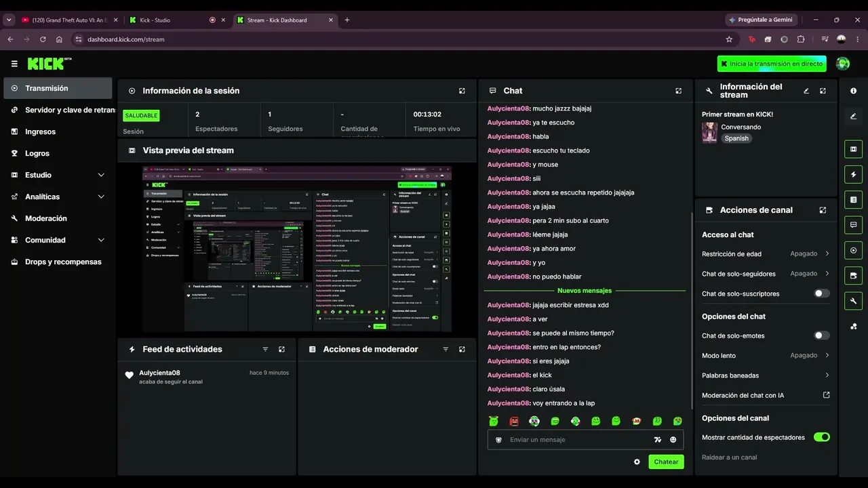
Task: Disable Mostrar cantidad de espectadores switch
Action: (822, 437)
